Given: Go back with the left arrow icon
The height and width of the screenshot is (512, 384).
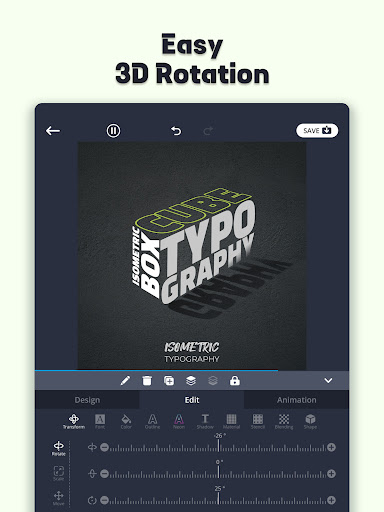Looking at the screenshot, I should click(53, 131).
